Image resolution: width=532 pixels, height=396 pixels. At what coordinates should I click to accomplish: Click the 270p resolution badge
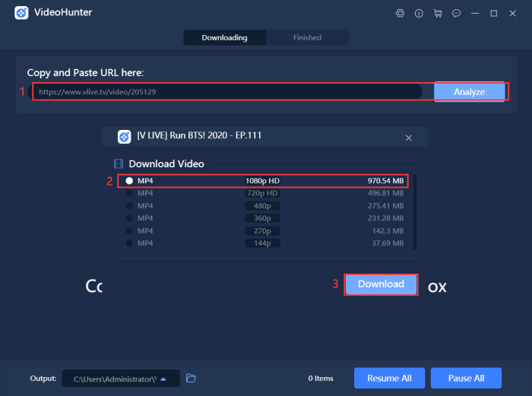pyautogui.click(x=262, y=231)
